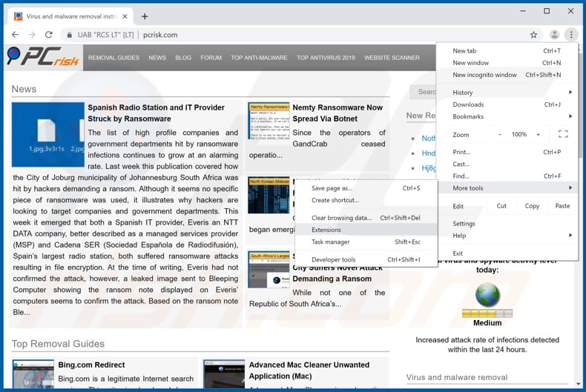
Task: Choose Save page as... in submenu
Action: [366, 188]
